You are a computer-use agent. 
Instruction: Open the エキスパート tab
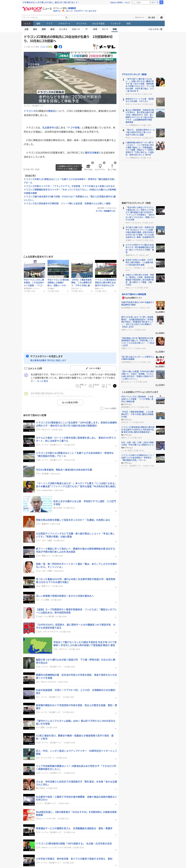click(x=64, y=24)
